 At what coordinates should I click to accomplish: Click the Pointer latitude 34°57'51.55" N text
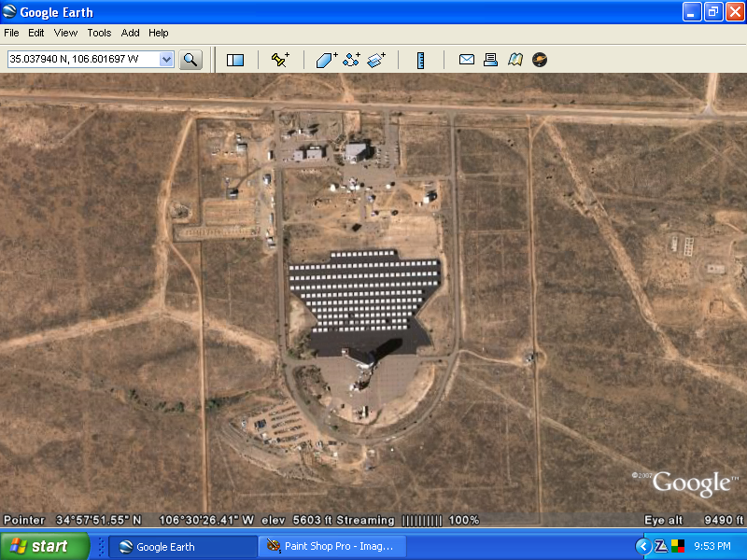[73, 520]
